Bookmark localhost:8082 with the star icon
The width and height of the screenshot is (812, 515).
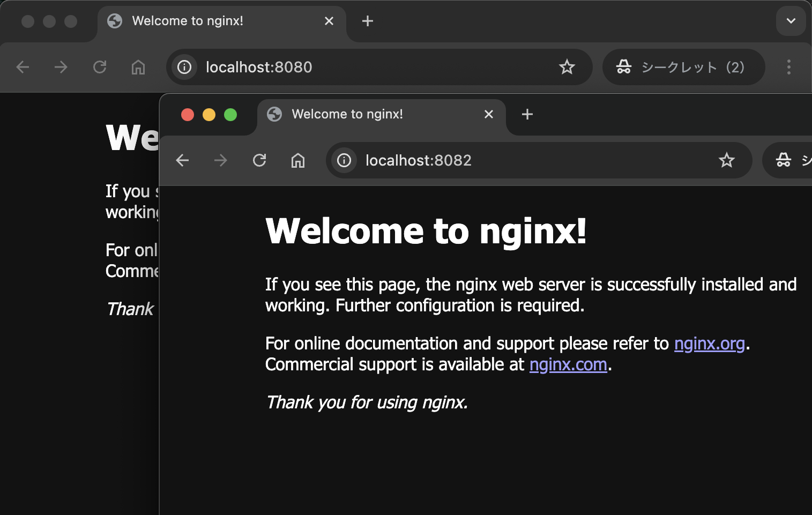point(726,160)
